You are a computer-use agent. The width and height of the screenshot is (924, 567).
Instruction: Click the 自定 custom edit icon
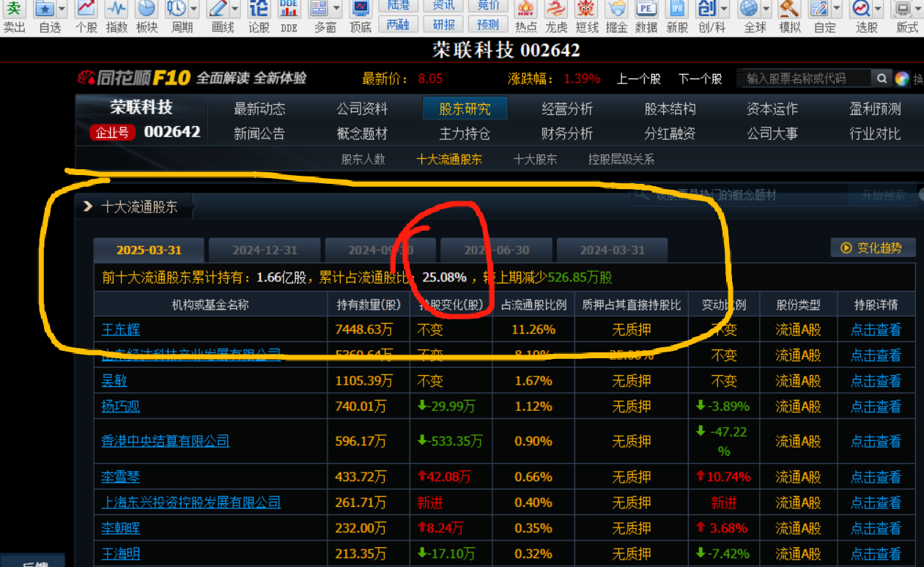[x=818, y=9]
